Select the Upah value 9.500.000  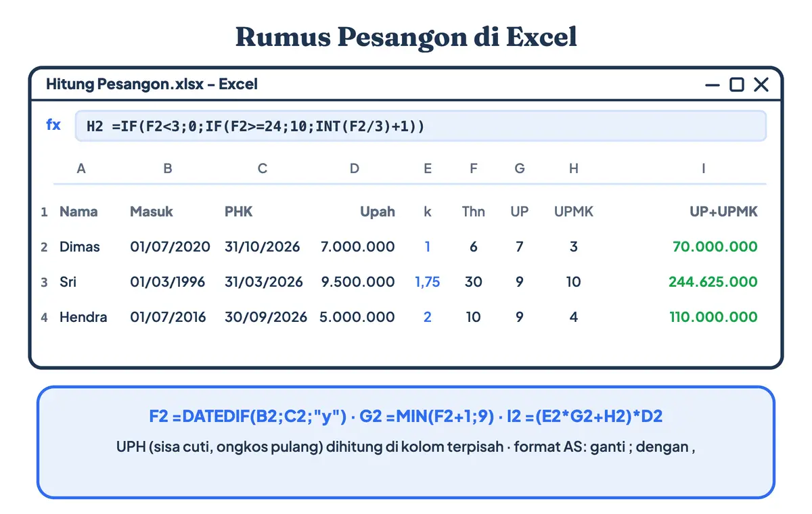(358, 282)
